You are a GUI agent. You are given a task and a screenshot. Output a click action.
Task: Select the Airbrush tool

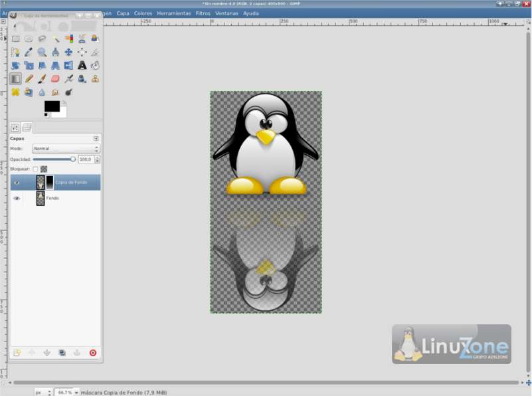(69, 78)
